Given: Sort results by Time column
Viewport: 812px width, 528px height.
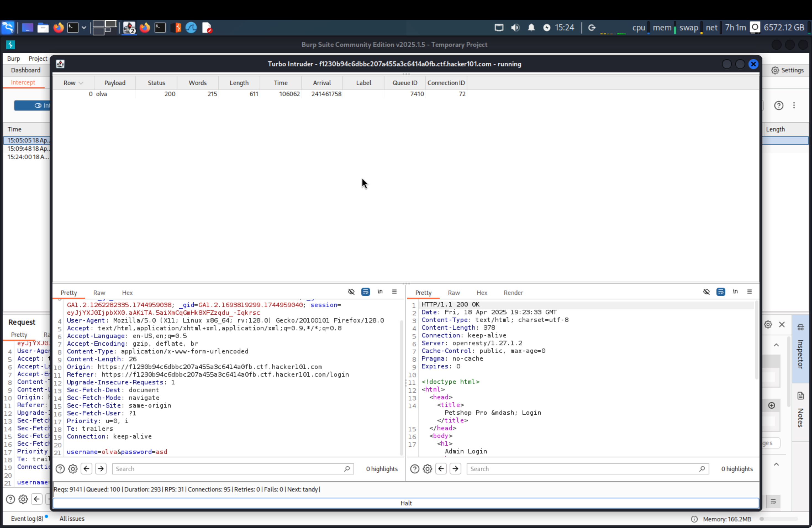Looking at the screenshot, I should [280, 83].
